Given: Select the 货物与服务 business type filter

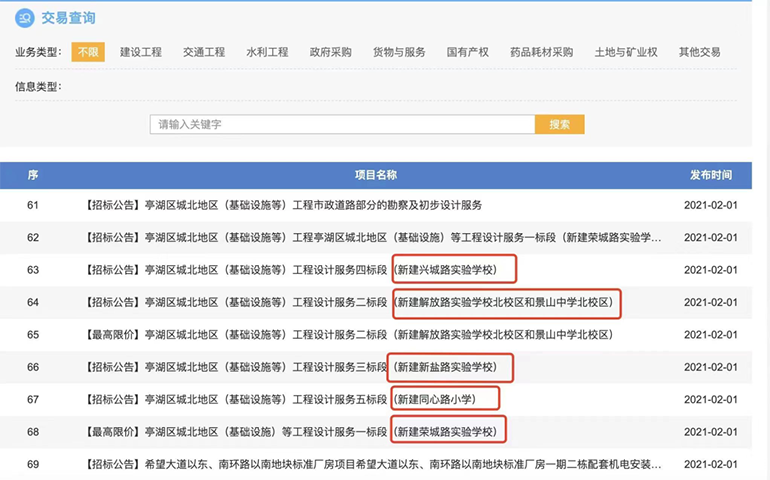Looking at the screenshot, I should 399,52.
